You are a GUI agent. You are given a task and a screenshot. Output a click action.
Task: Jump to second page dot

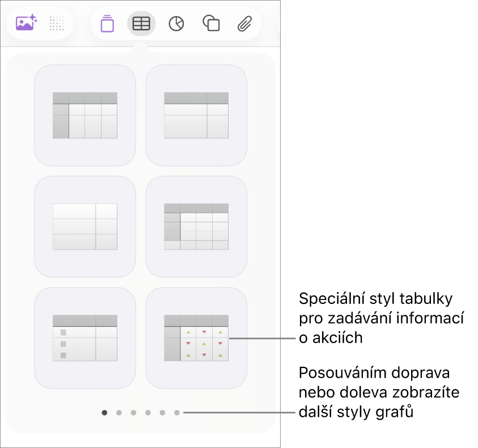[x=119, y=413]
